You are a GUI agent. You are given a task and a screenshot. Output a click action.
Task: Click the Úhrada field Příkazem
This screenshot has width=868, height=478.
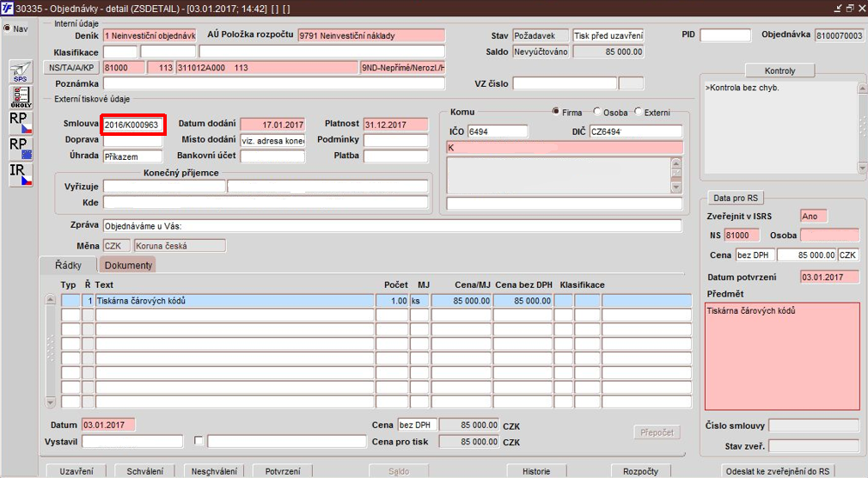click(133, 156)
